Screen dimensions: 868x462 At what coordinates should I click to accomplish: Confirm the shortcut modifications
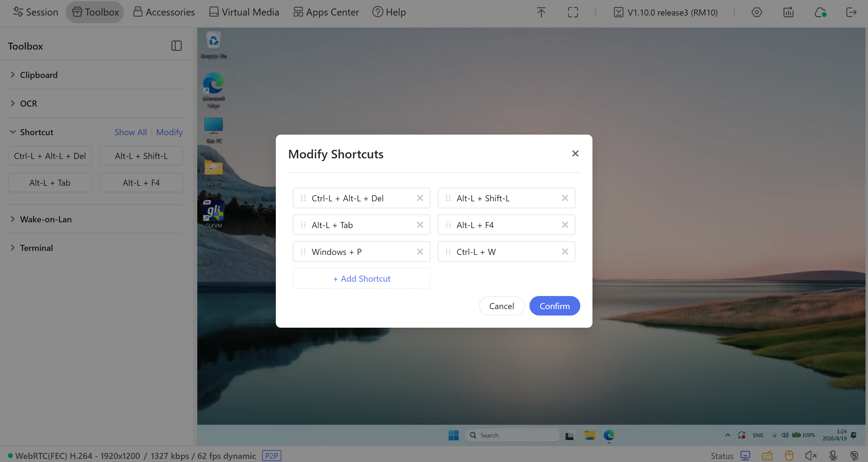point(554,306)
